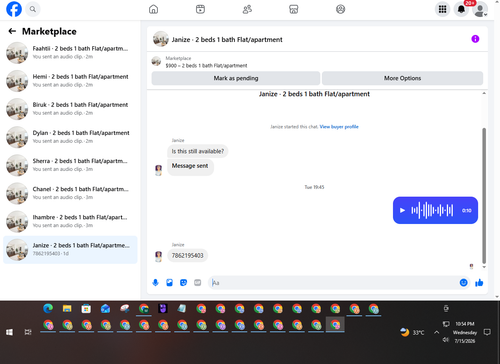500x364 pixels.
Task: Click into the Aa message input
Action: coord(333,283)
